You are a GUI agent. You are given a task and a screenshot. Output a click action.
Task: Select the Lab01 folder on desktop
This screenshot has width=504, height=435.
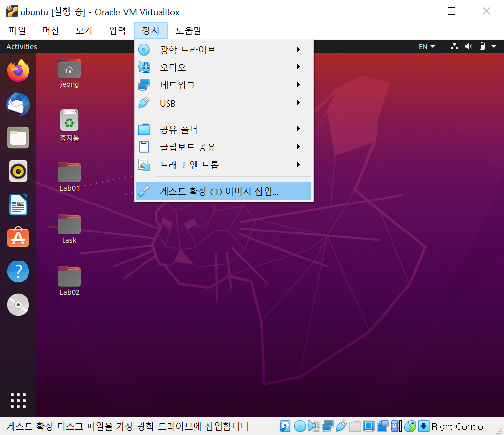[69, 177]
